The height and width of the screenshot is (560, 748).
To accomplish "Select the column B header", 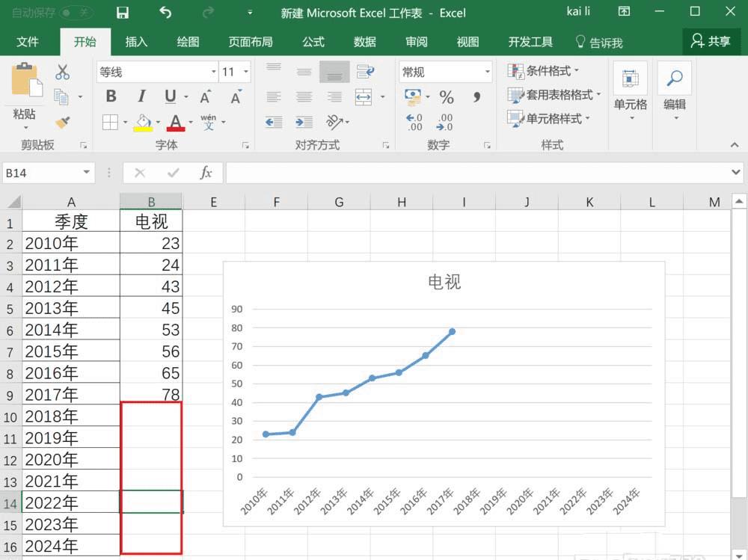I will pyautogui.click(x=151, y=203).
